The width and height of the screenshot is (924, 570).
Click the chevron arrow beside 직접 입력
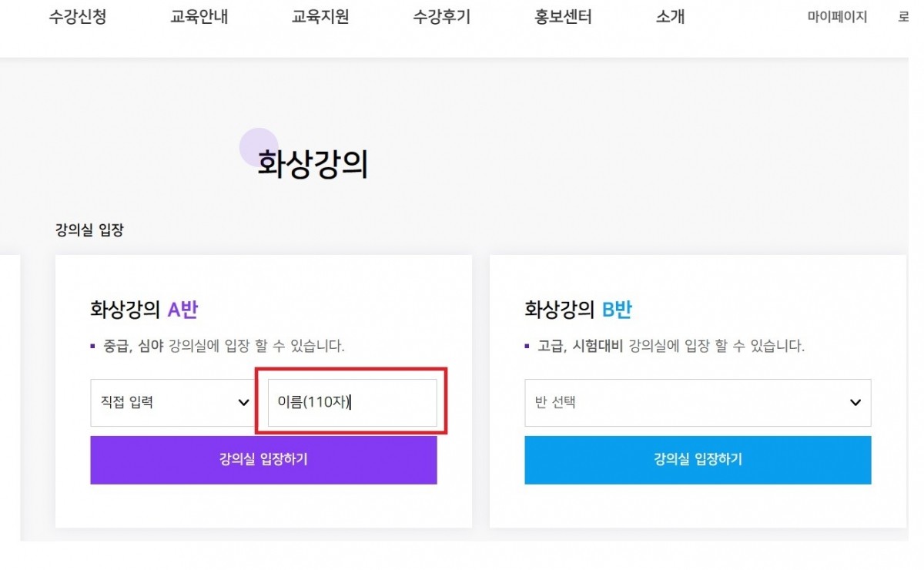[x=244, y=402]
